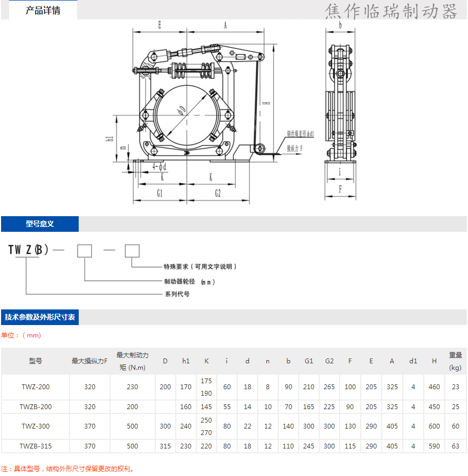Open the 产品详情 tab

click(43, 11)
